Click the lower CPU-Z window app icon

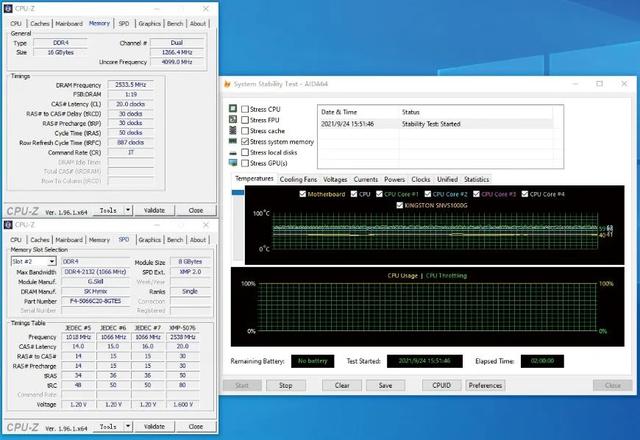(x=8, y=225)
